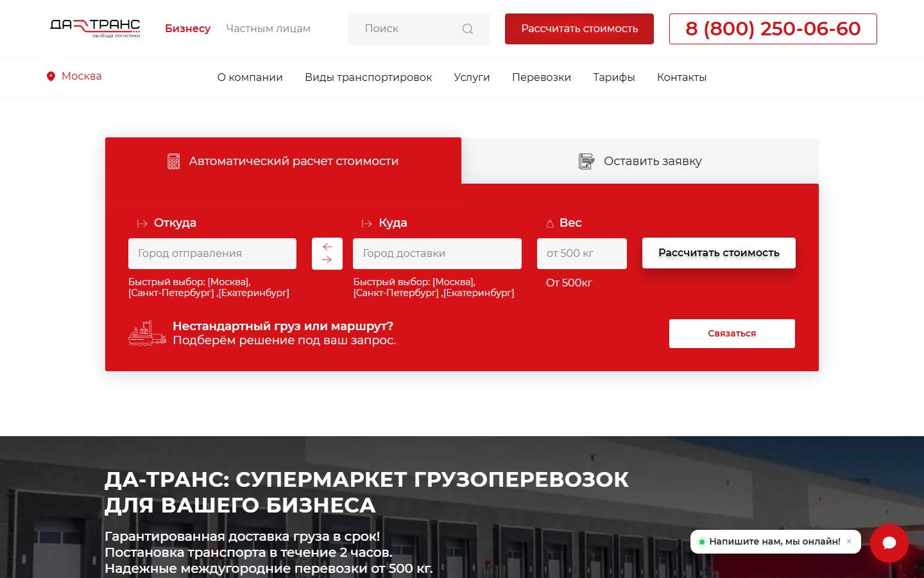Click the white 'Рассчитать стоимость' form button

pyautogui.click(x=719, y=253)
